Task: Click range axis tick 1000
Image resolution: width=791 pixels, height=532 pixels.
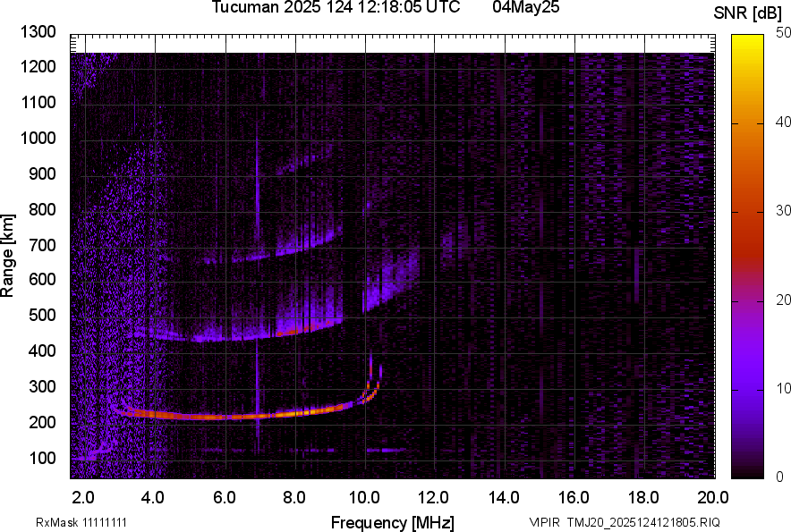Action: tap(38, 138)
